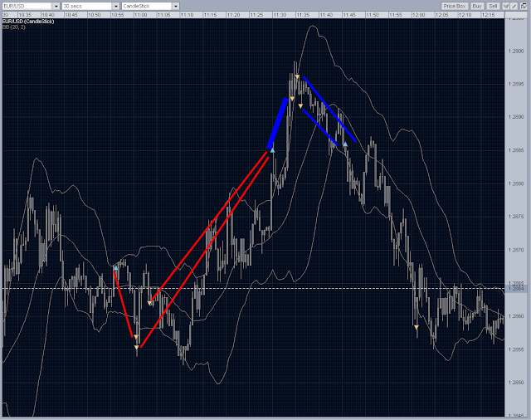
Task: Click the lowest orange sell marker near 1.2855
Action: coord(136,347)
